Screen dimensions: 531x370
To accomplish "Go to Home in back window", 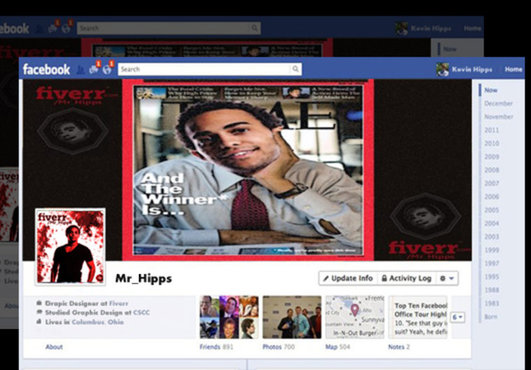I will click(472, 28).
